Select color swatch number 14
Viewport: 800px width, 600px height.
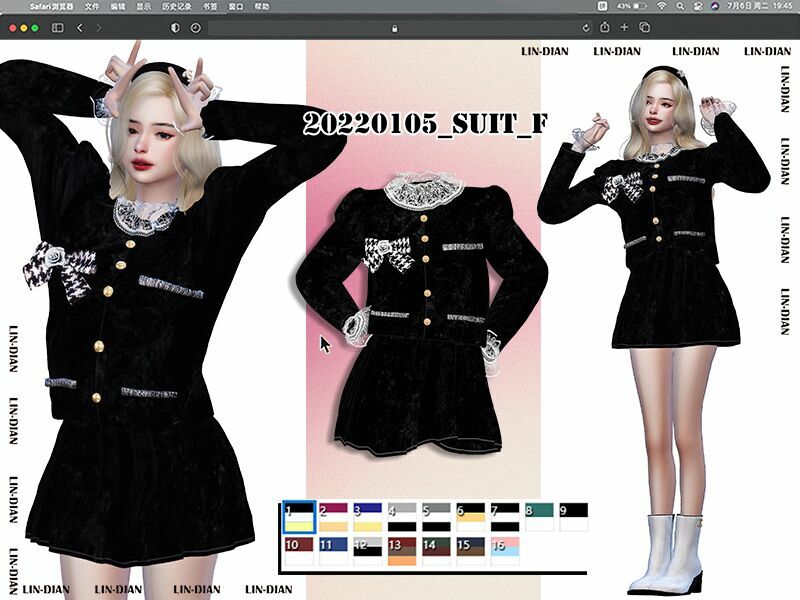coord(436,551)
